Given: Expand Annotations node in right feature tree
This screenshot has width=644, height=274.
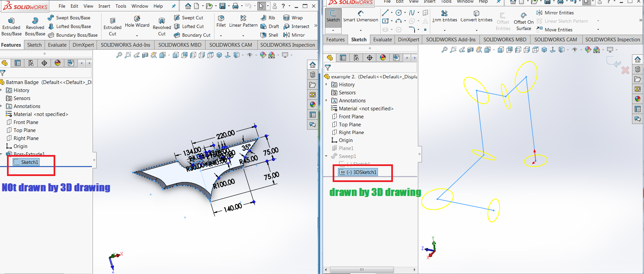Looking at the screenshot, I should [x=326, y=101].
